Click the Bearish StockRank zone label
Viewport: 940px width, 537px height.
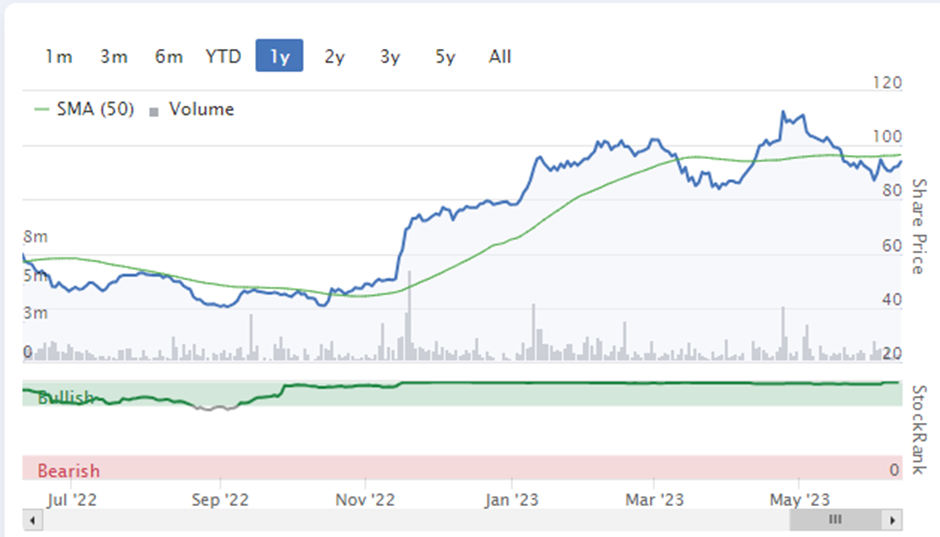[68, 470]
